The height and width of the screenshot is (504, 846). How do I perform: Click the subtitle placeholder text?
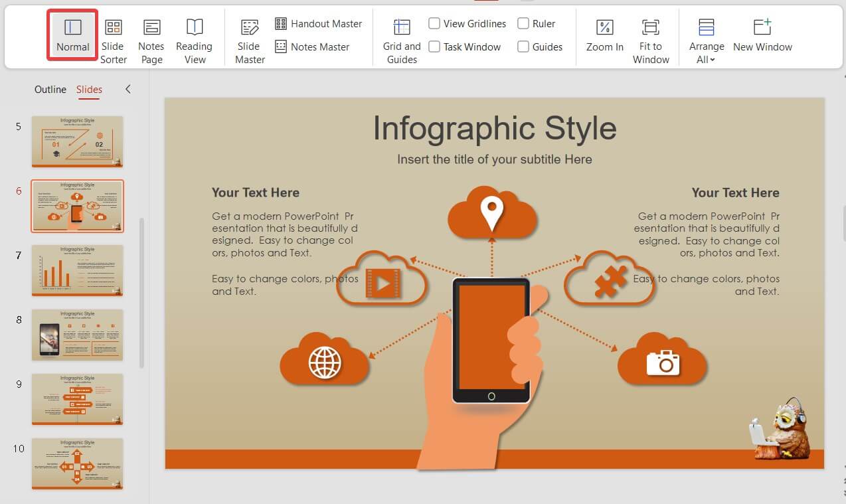tap(494, 159)
